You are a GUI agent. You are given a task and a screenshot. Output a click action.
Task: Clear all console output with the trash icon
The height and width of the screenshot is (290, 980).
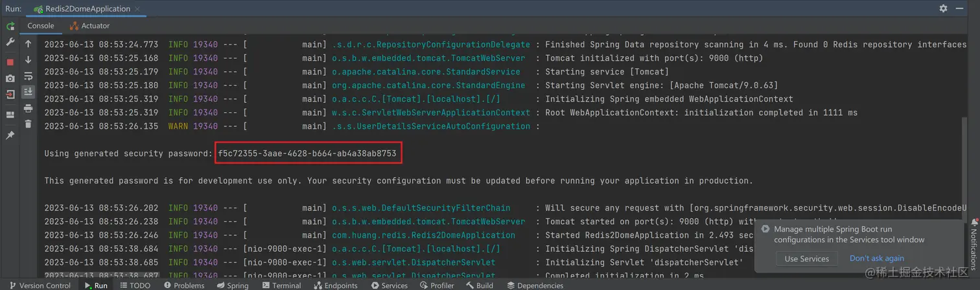[x=28, y=124]
